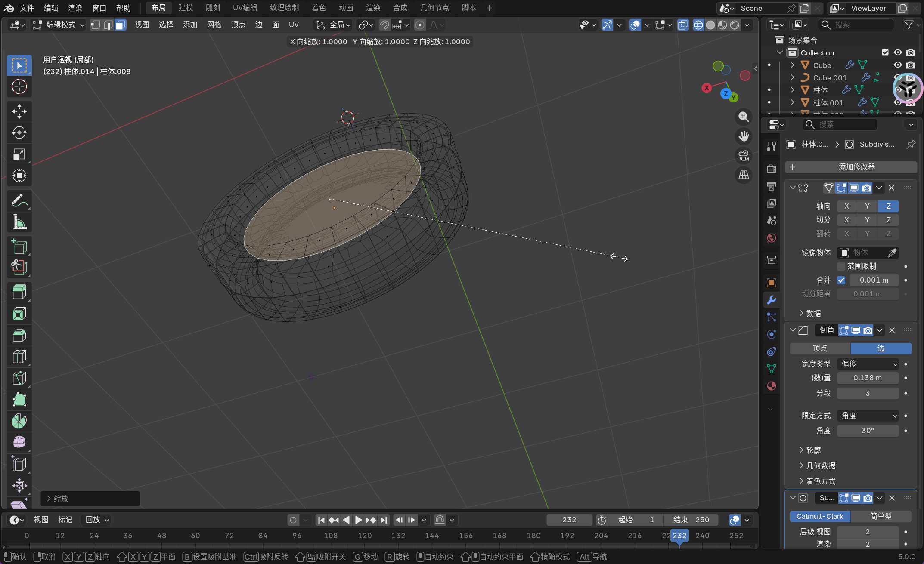Select the Simple subdivision type button

click(881, 516)
